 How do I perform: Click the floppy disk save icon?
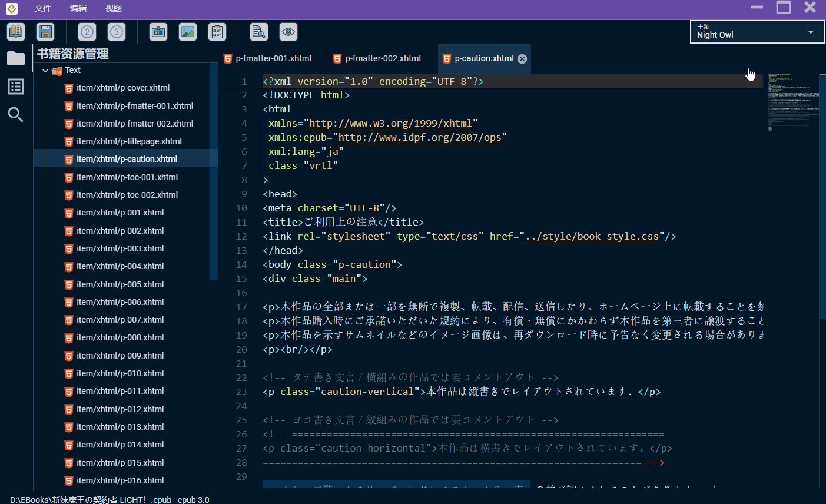pos(45,32)
